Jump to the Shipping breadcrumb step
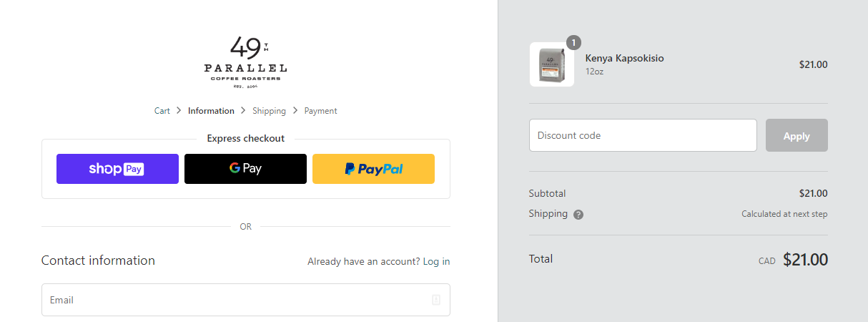868x322 pixels. point(269,111)
